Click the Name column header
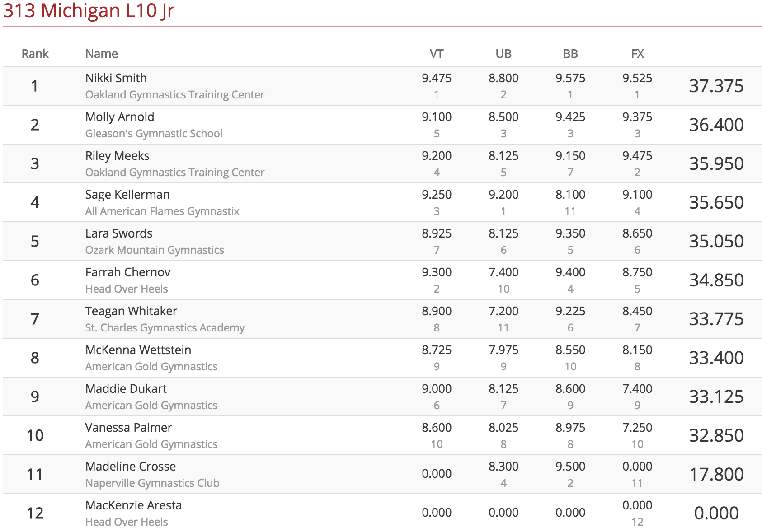This screenshot has width=762, height=532. (102, 54)
